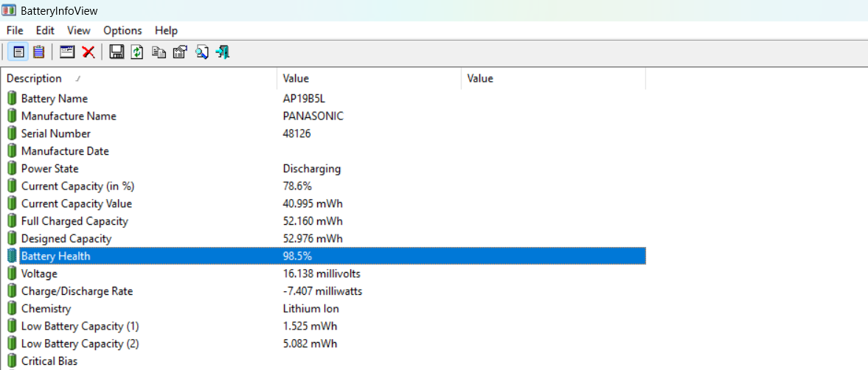Viewport: 868px width, 370px height.
Task: Click the -7.407 milliwatts value
Action: 322,291
